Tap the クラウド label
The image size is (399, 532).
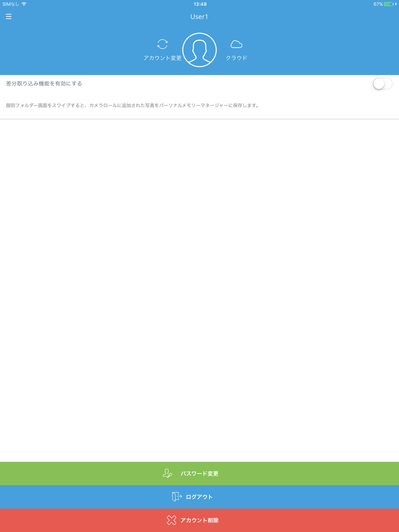click(237, 58)
